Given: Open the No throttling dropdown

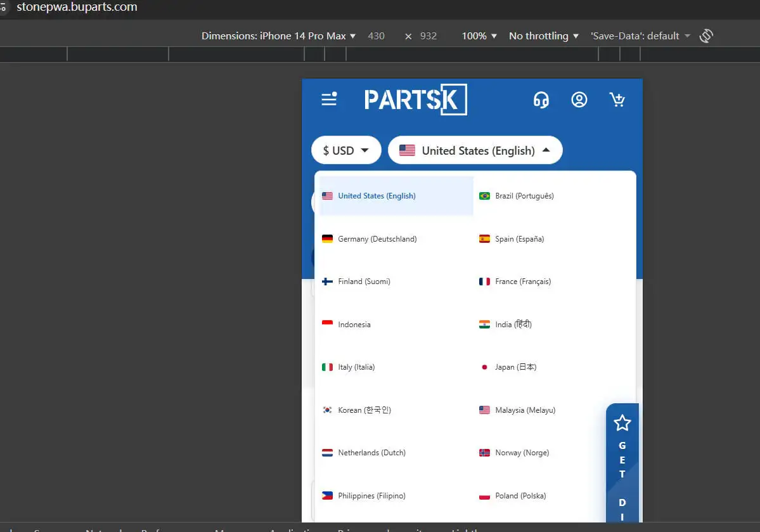Looking at the screenshot, I should (543, 36).
